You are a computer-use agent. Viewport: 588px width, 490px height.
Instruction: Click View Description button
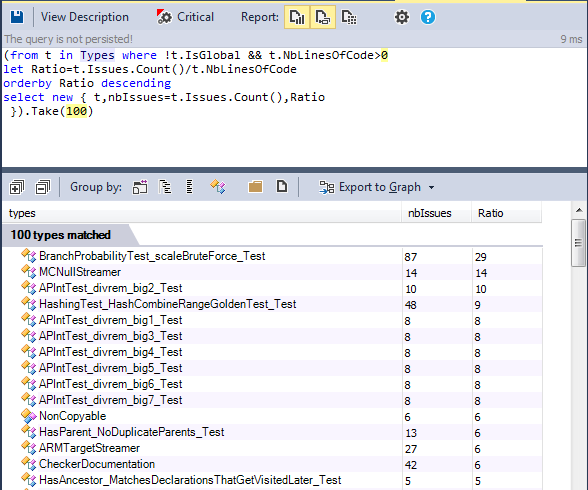[85, 17]
